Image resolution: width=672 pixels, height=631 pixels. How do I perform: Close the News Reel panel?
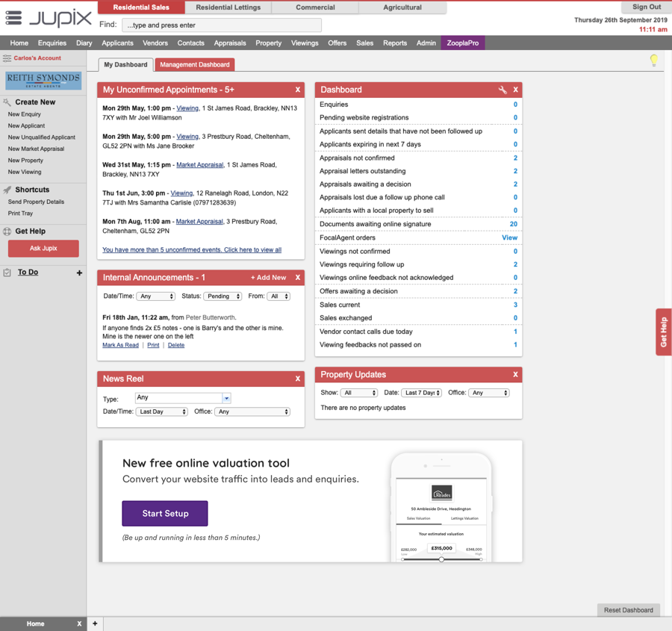(x=297, y=379)
